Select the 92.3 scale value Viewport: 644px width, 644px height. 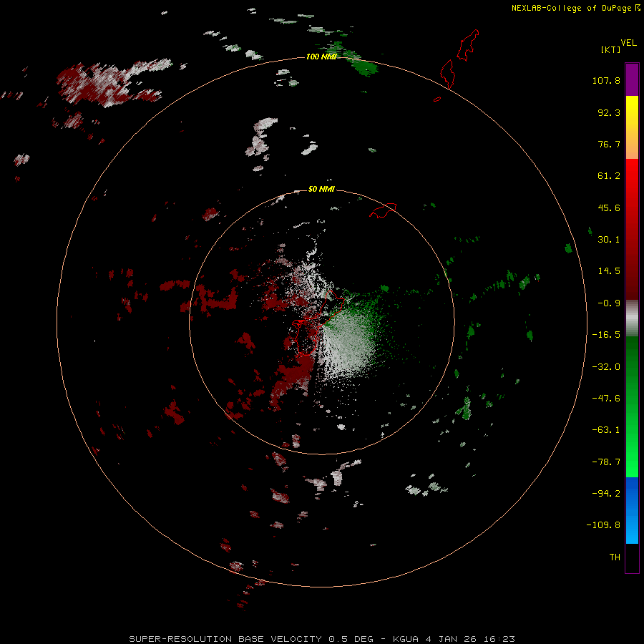[609, 112]
